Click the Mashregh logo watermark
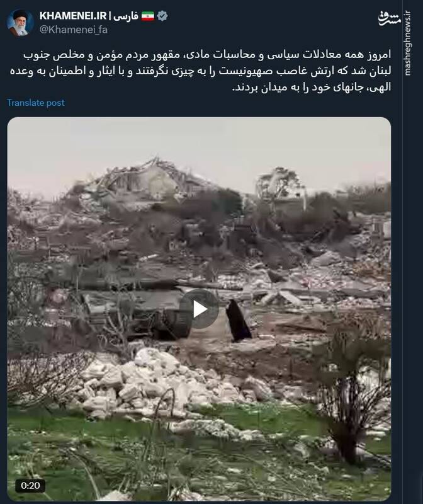 pos(389,18)
